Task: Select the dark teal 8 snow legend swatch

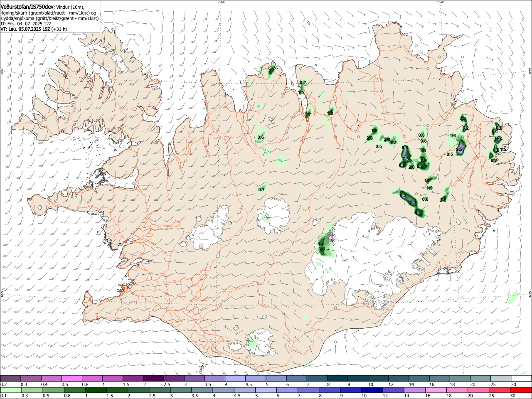Action: point(337,378)
